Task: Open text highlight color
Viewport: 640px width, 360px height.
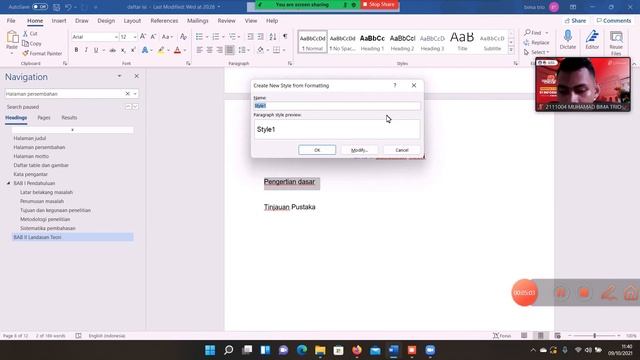Action: [161, 50]
